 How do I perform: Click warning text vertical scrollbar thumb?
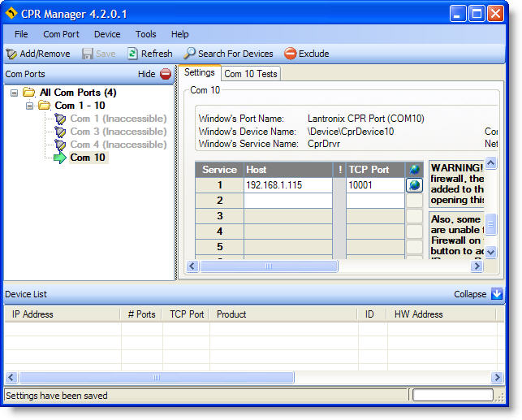point(491,224)
